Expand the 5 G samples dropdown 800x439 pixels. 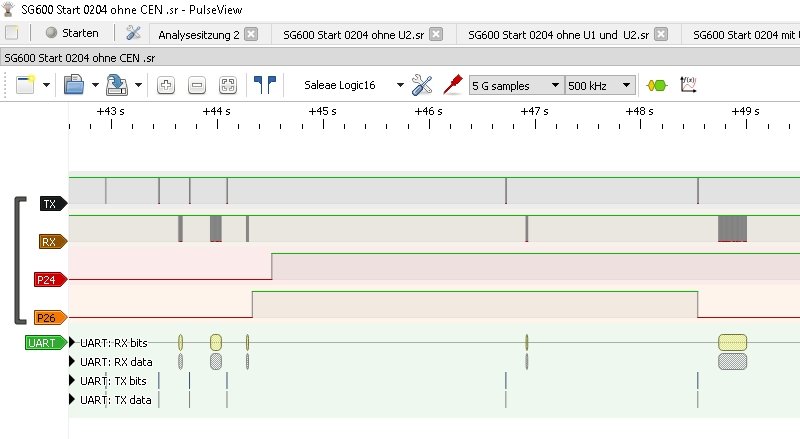tap(516, 86)
